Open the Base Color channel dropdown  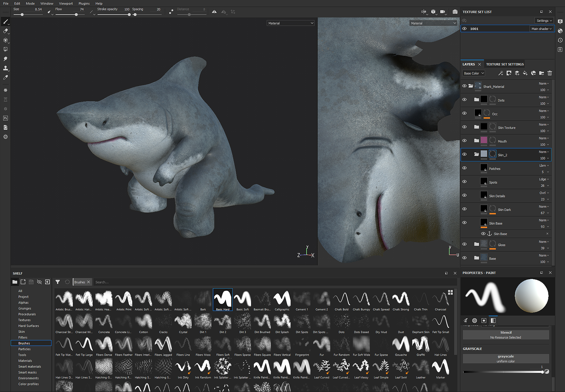pyautogui.click(x=473, y=73)
